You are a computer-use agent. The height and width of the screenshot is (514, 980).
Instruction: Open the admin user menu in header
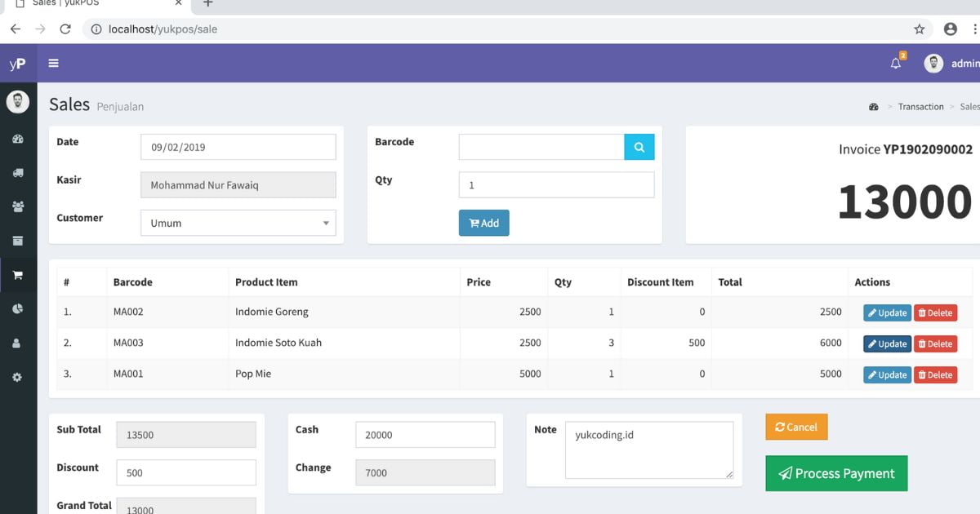point(952,64)
